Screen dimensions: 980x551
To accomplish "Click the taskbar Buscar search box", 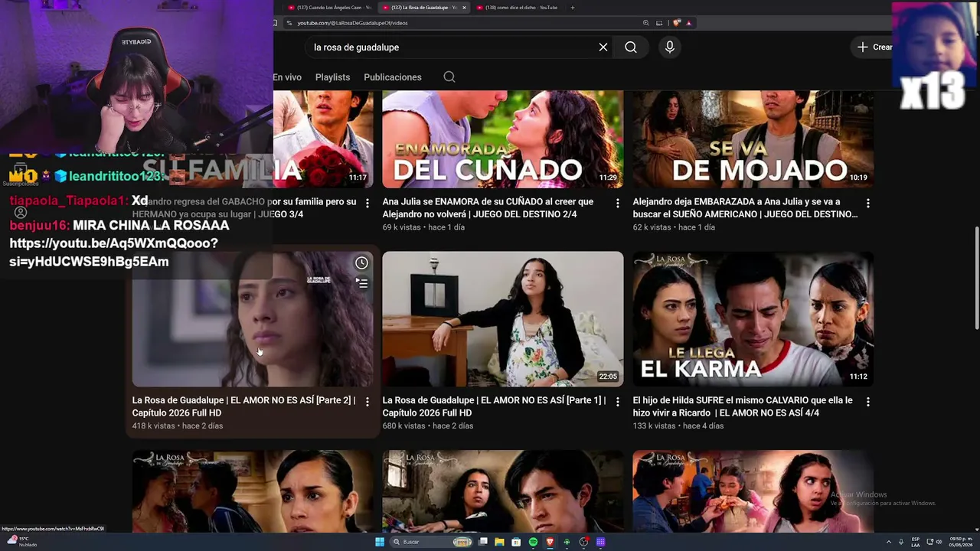I will click(x=430, y=542).
